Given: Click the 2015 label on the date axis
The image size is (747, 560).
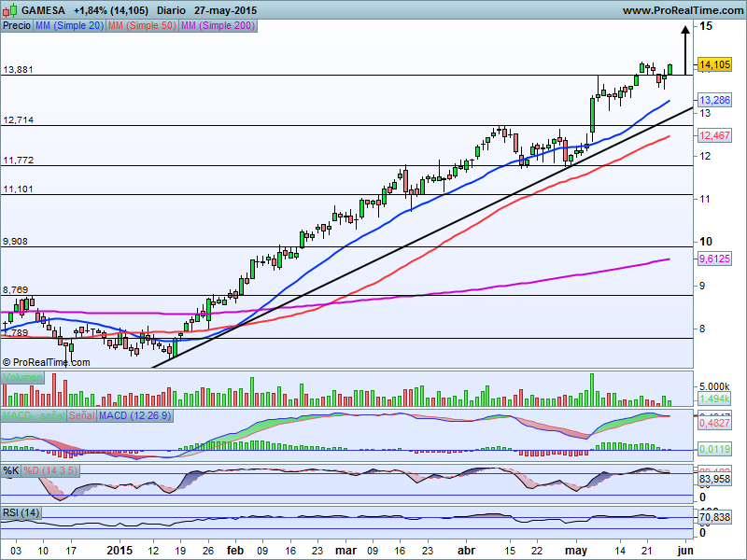Looking at the screenshot, I should tap(120, 551).
